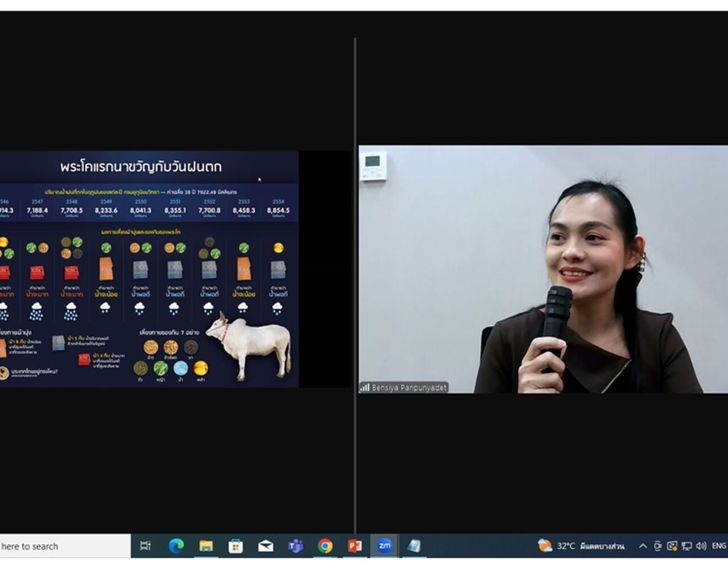This screenshot has height=569, width=728.
Task: Open Microsoft Store from the taskbar
Action: click(x=235, y=546)
